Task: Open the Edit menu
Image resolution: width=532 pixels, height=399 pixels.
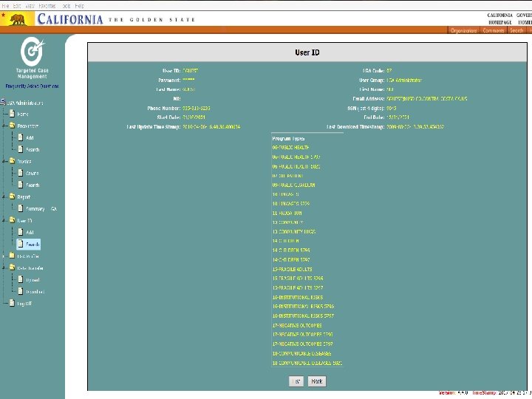Action: tap(17, 6)
